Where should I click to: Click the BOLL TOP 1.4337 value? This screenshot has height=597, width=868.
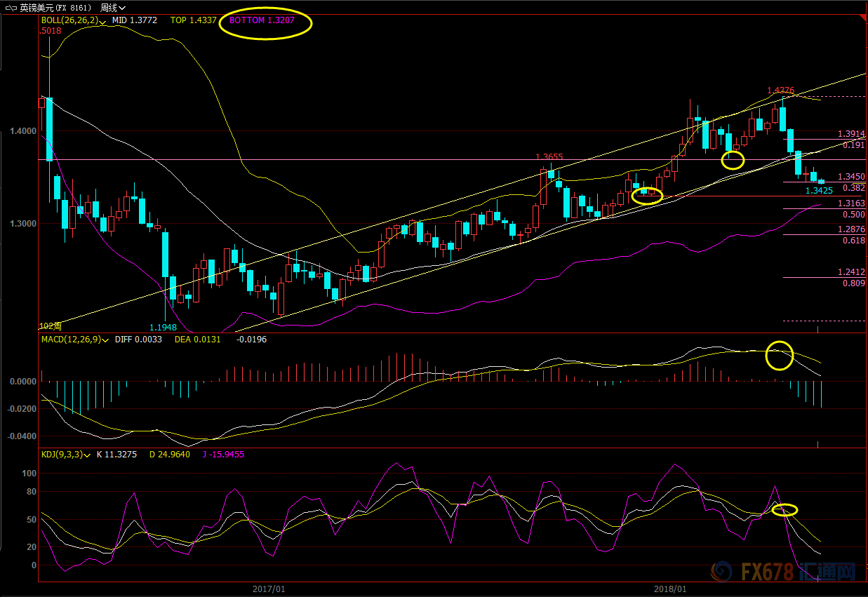point(194,21)
